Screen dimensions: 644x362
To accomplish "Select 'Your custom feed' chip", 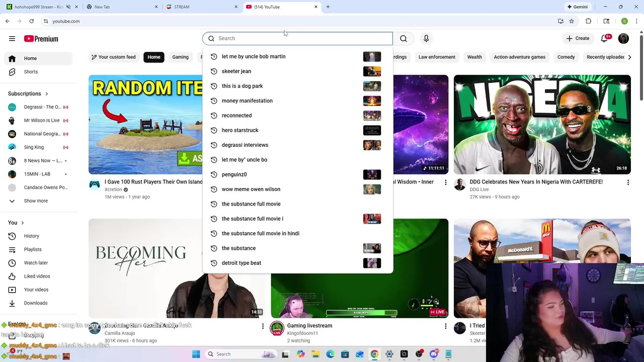I will pos(113,57).
